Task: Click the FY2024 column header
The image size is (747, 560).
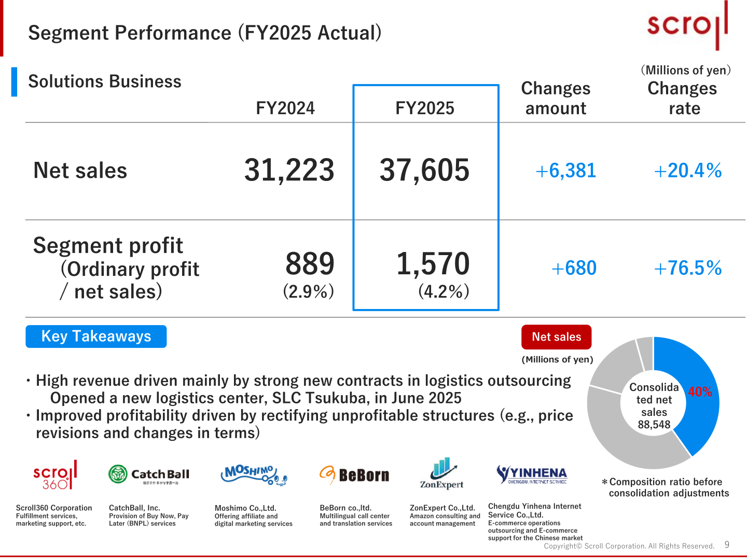Action: (x=285, y=108)
